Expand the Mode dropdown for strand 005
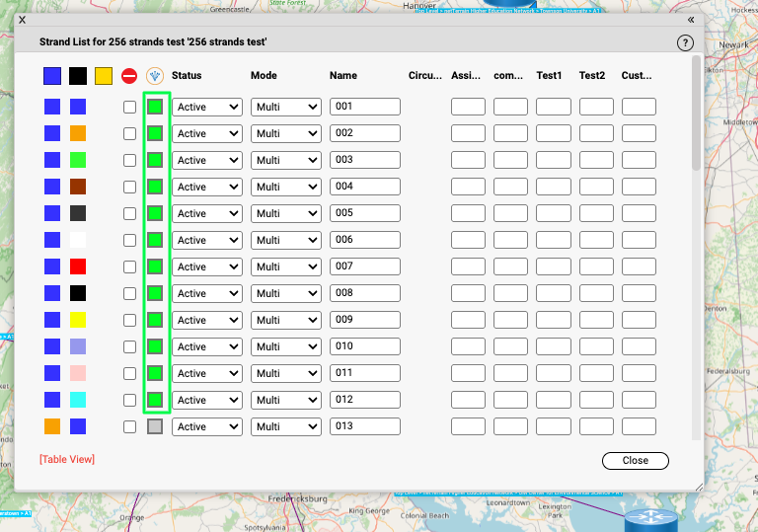This screenshot has width=758, height=532. coord(286,213)
